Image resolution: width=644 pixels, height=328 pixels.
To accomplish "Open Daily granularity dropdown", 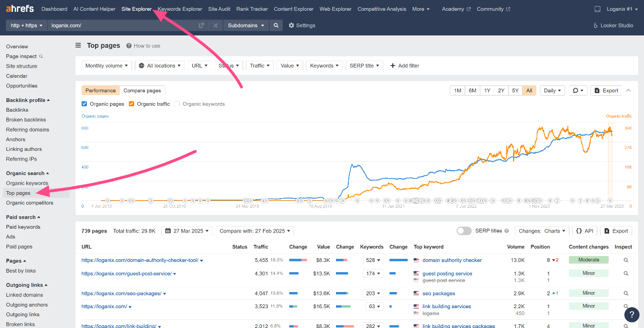I will [x=553, y=90].
